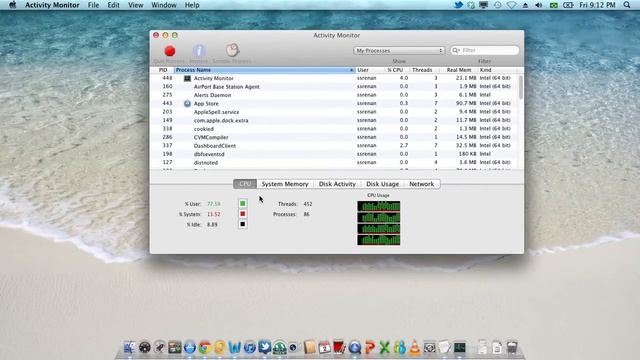Open the Inspect info toolbar icon
The height and width of the screenshot is (360, 640).
point(199,51)
